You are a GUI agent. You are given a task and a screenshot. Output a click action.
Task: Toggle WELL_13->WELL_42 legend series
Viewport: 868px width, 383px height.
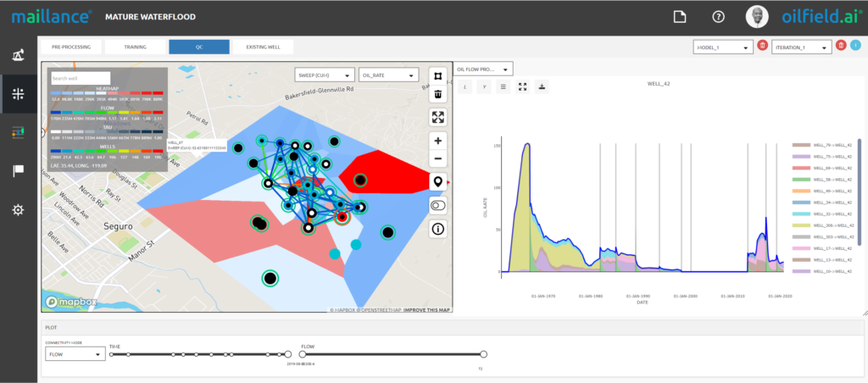[822, 259]
